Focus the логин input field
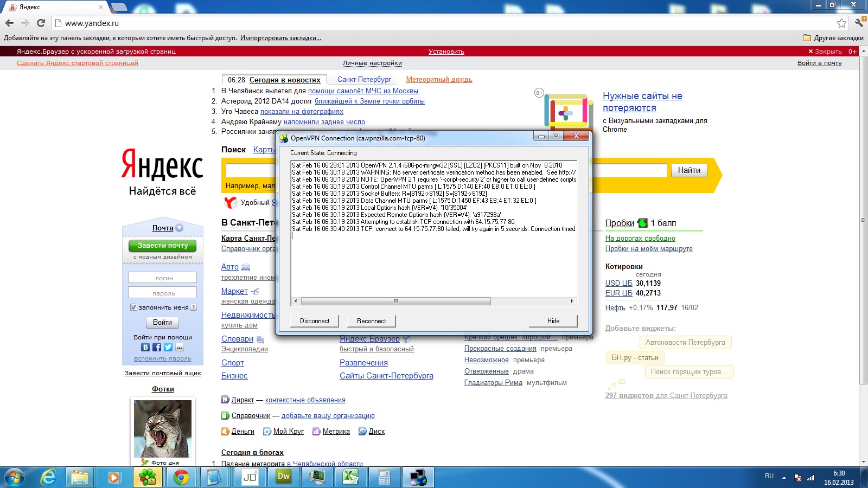The image size is (868, 488). coord(162,278)
